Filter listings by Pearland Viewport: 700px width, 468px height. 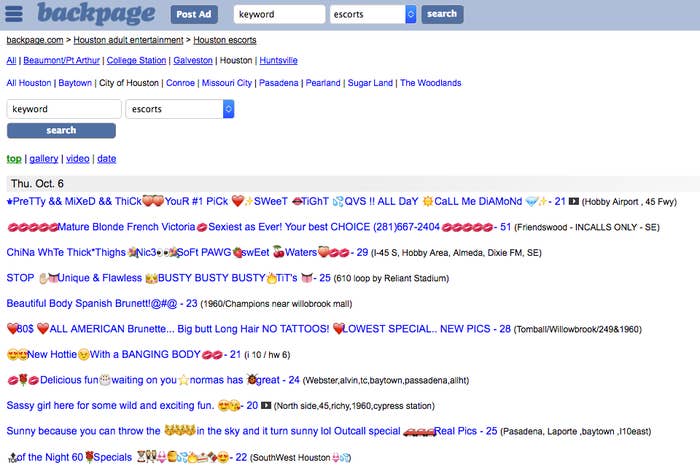323,83
